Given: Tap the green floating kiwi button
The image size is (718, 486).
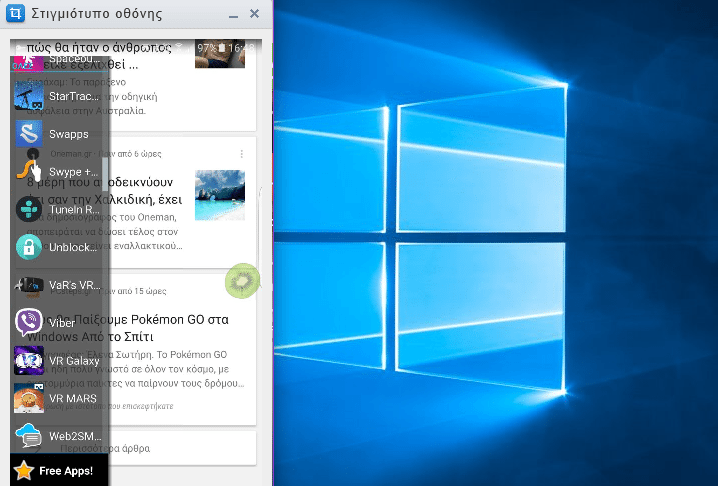Looking at the screenshot, I should 242,281.
